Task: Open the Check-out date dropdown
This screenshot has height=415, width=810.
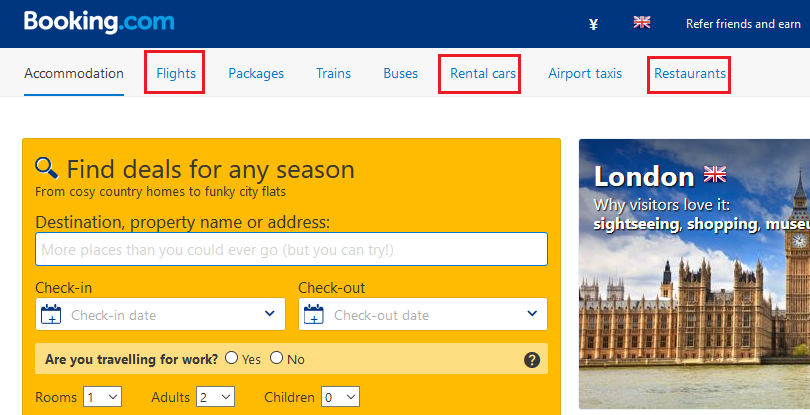Action: tap(423, 315)
